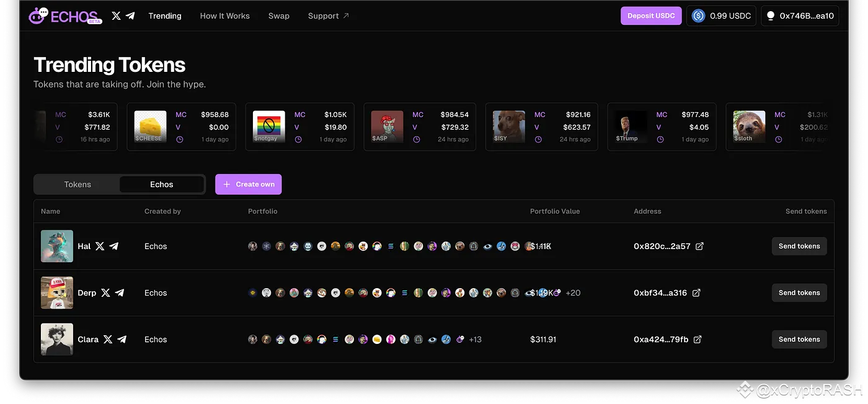Open external link for address 0x820c...2a57
Viewport: 868px width, 404px height.
700,246
